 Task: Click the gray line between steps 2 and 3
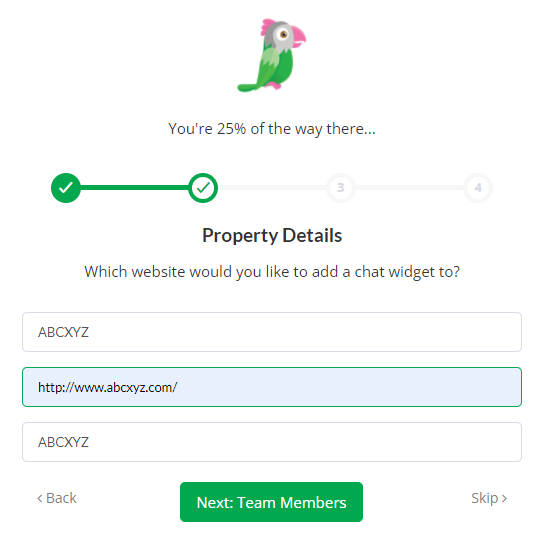pos(272,188)
